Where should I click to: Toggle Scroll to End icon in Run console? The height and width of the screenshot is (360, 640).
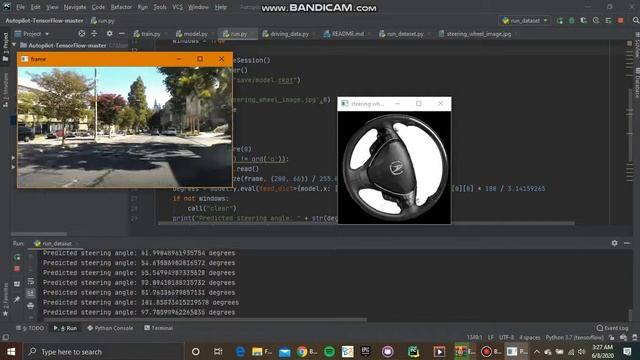pos(31,293)
